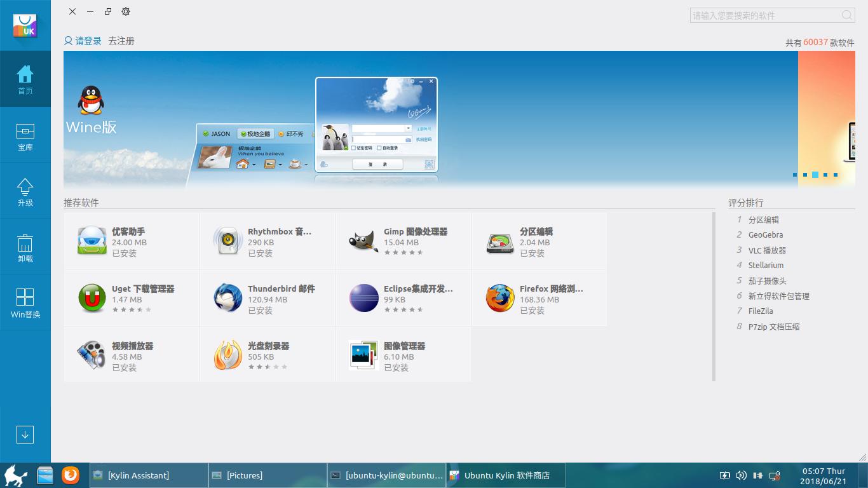868x488 pixels.
Task: Open the Gimp 图像处理器 icon
Action: (x=364, y=241)
